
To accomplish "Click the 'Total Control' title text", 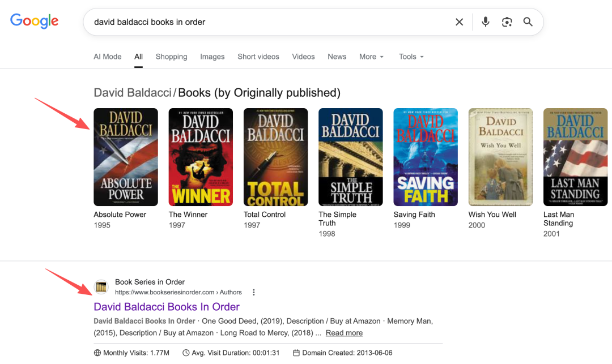I will 265,215.
